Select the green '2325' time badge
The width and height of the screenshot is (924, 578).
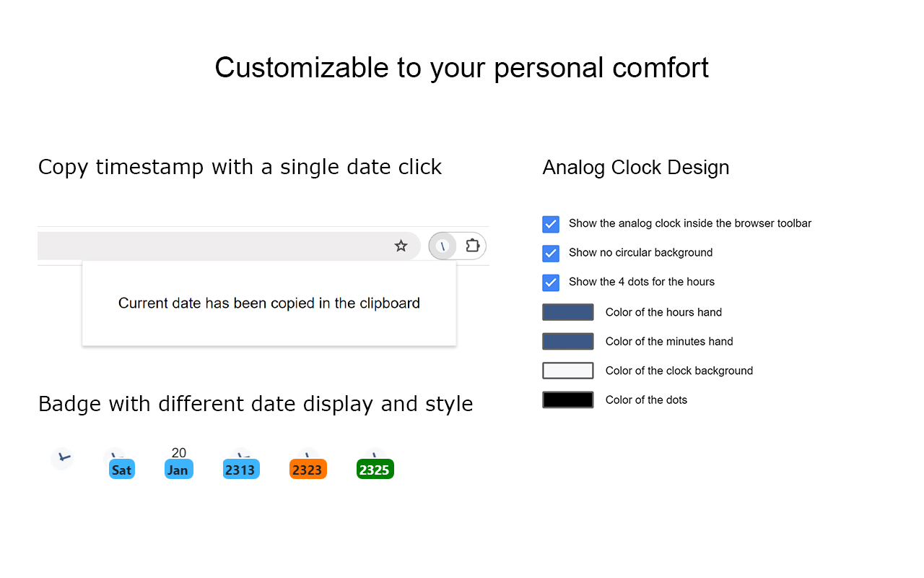click(375, 469)
